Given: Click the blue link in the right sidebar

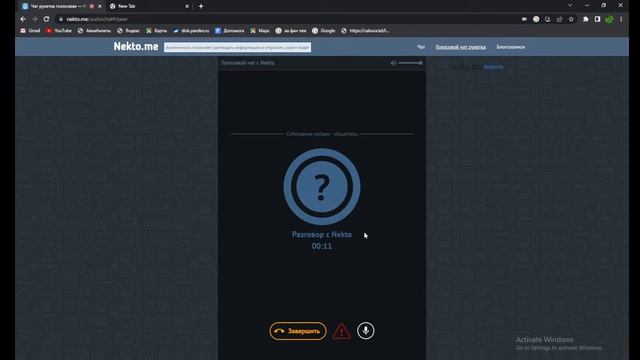Looking at the screenshot, I should 493,67.
